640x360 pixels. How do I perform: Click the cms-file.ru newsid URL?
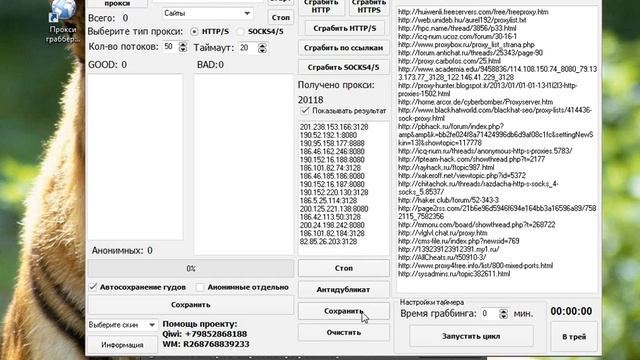[459, 241]
